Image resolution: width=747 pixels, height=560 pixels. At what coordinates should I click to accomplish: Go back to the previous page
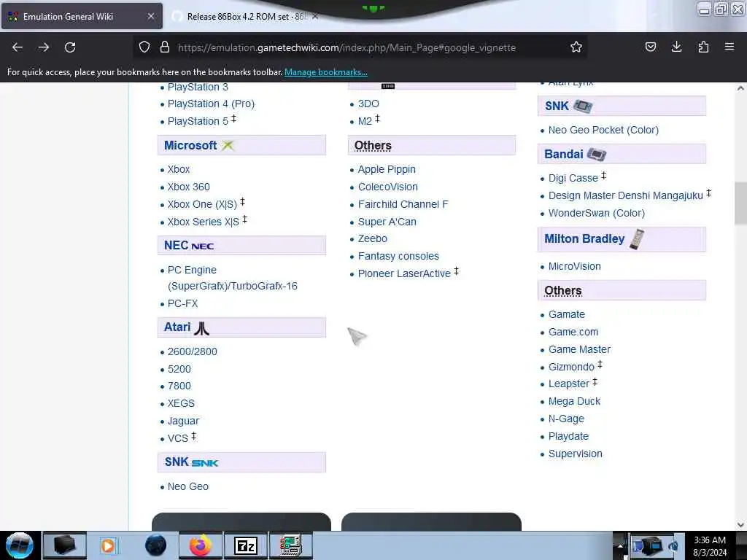click(x=18, y=47)
